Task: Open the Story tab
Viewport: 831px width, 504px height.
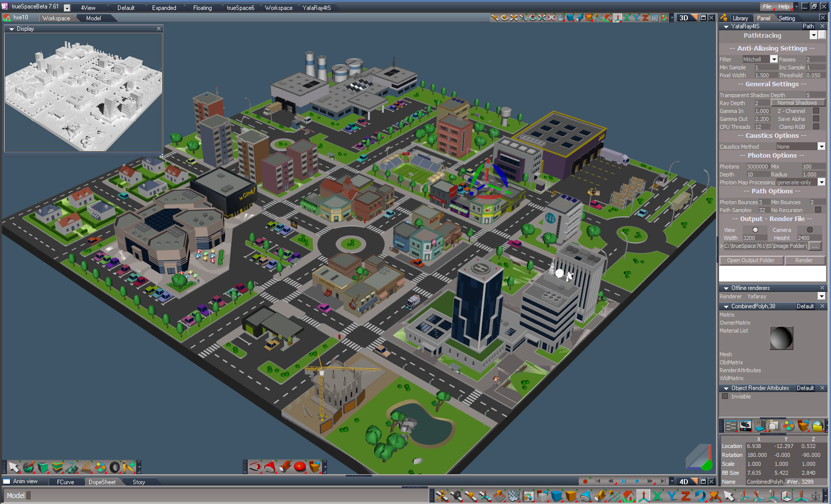Action: coord(139,482)
